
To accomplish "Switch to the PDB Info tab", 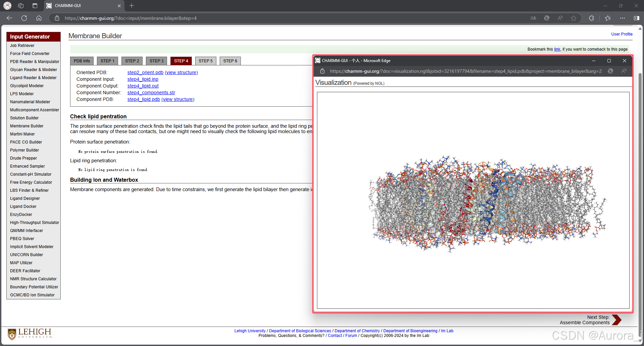I will 82,61.
